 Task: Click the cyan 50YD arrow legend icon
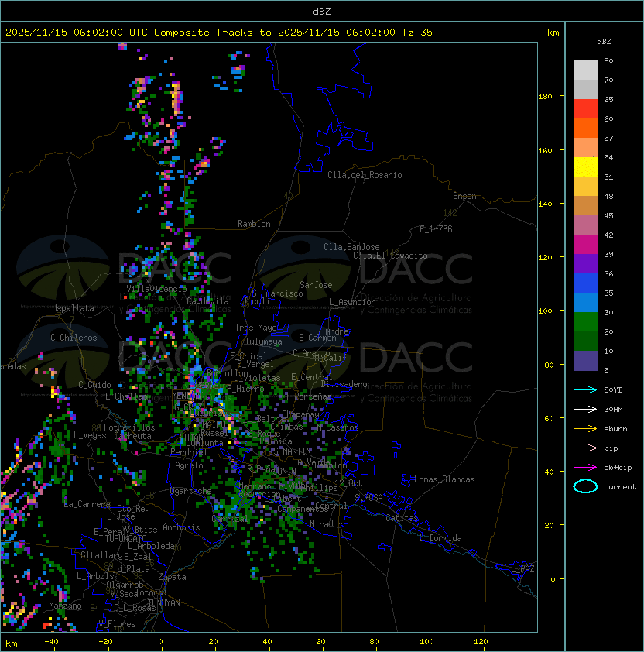click(585, 389)
